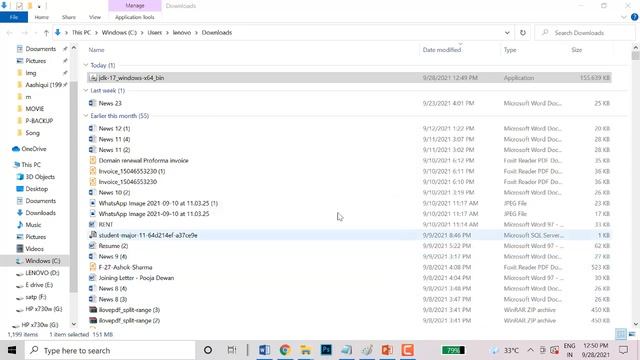This screenshot has height=360, width=640.
Task: Open Google Chrome from the taskbar
Action: 285,350
